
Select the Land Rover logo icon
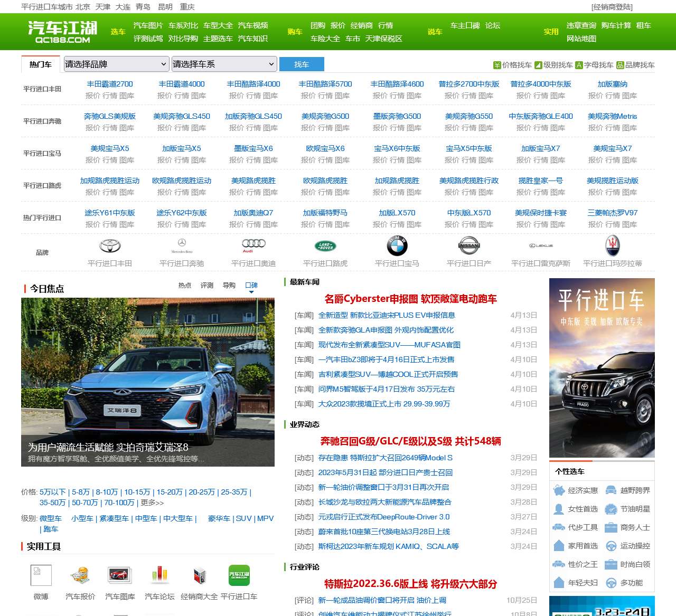pyautogui.click(x=325, y=246)
